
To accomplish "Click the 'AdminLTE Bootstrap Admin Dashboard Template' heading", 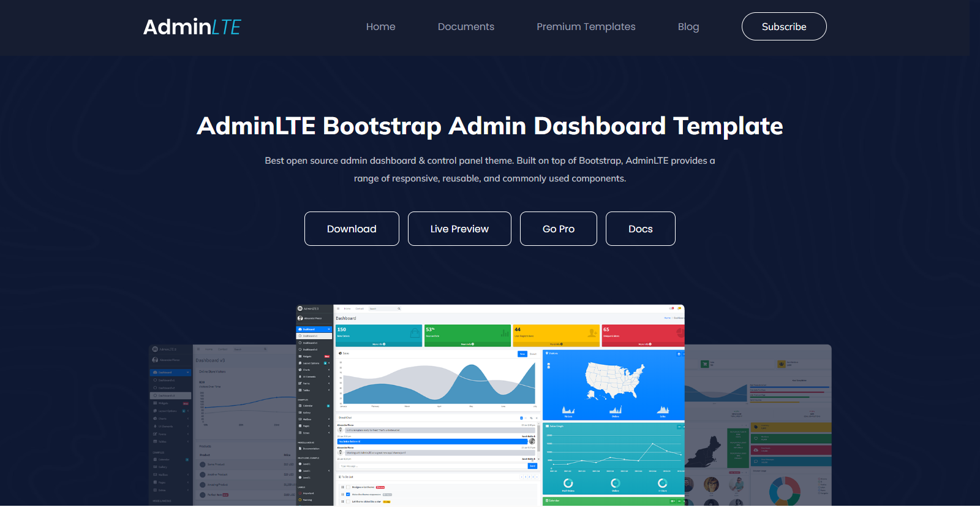I will click(x=490, y=126).
